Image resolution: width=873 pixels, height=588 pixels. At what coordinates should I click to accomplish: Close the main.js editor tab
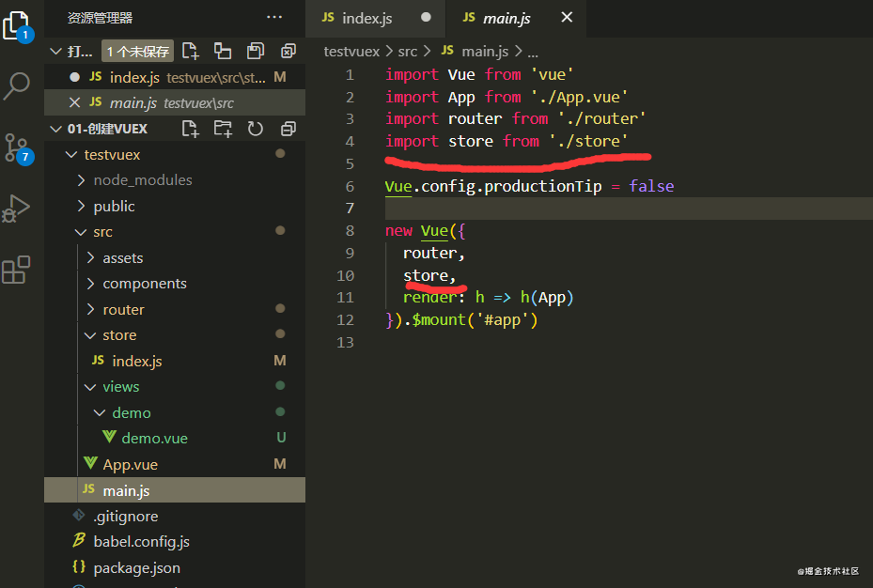(567, 17)
